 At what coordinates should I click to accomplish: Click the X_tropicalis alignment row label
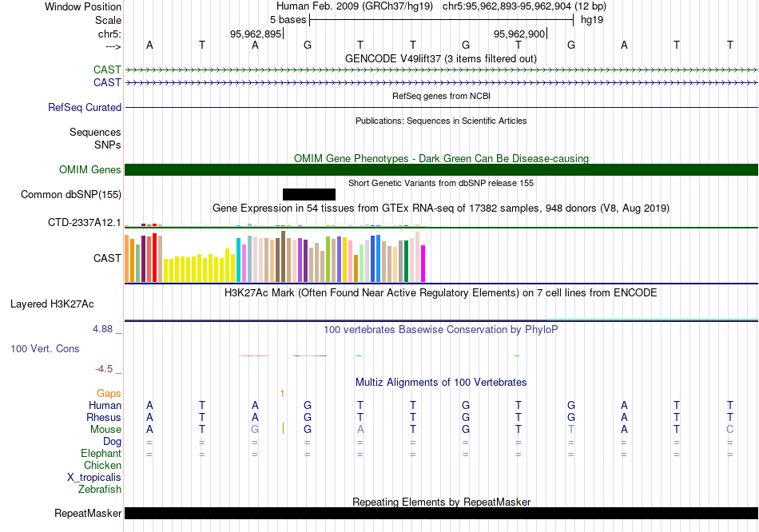(x=94, y=478)
